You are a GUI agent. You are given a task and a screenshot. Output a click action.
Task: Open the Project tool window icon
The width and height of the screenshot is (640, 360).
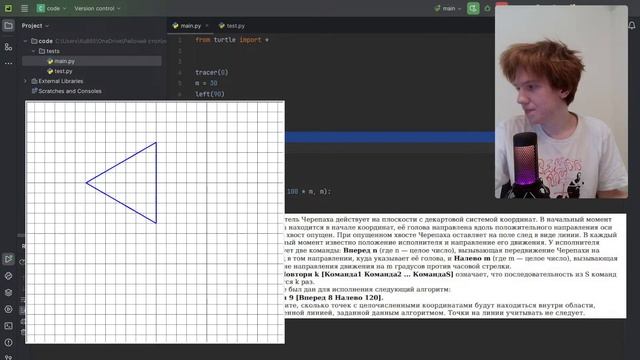(x=8, y=26)
